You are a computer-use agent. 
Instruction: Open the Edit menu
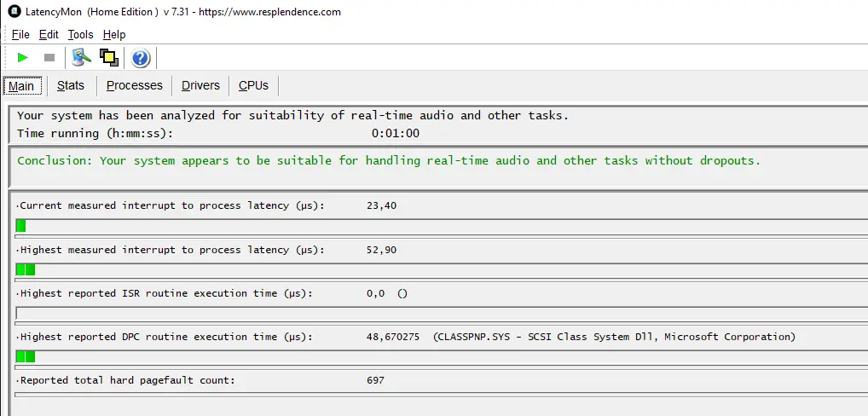[49, 35]
